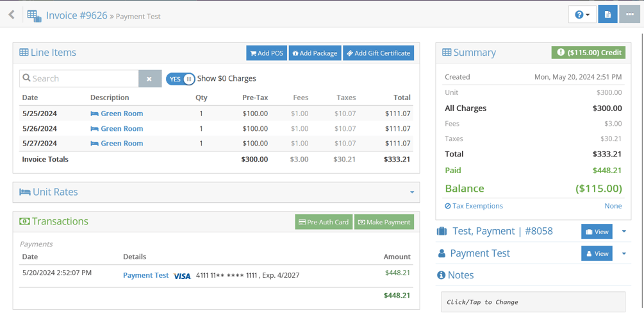Click the Paid $448.21 summary value

pyautogui.click(x=607, y=170)
